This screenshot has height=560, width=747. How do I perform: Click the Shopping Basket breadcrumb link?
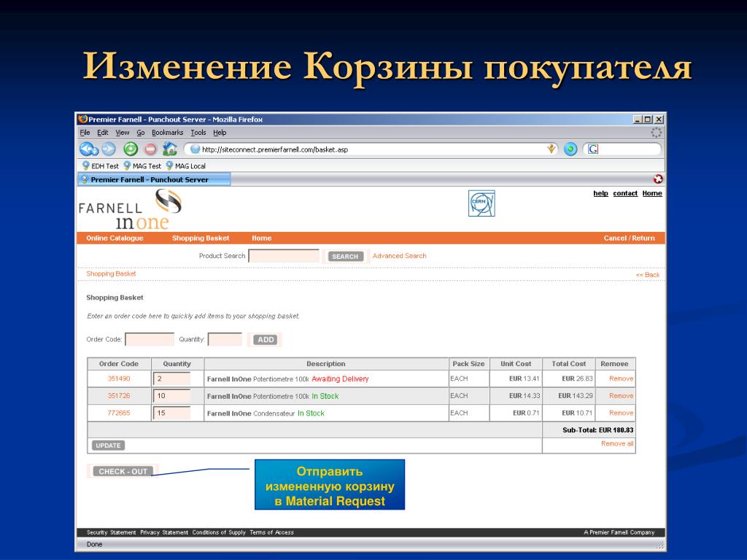pos(111,274)
